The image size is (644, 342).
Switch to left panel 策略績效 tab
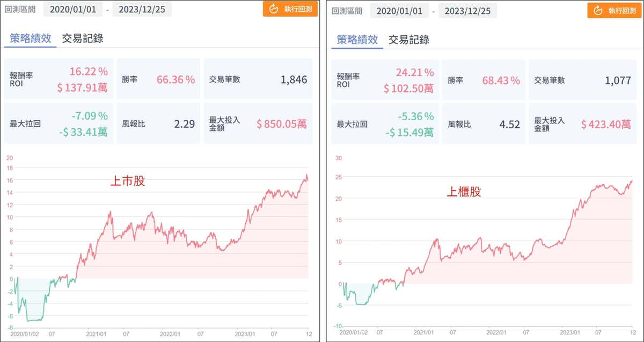(x=31, y=38)
